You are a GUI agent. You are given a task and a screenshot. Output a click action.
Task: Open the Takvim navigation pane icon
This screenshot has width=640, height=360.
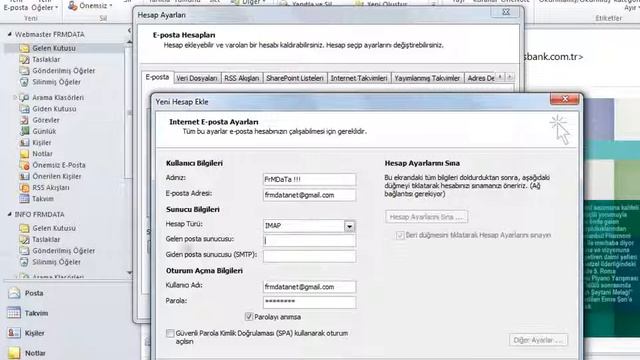point(14,313)
